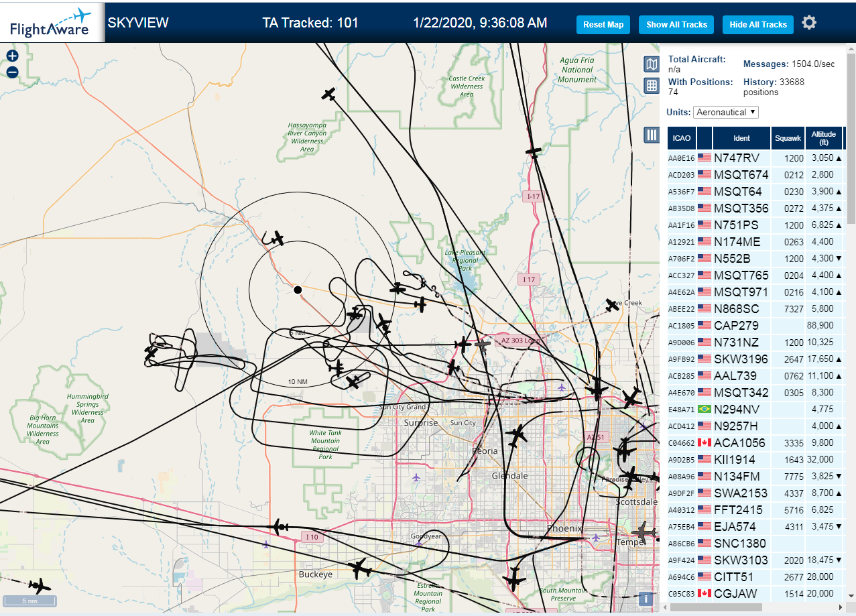
Task: Open the Units dropdown
Action: 726,112
